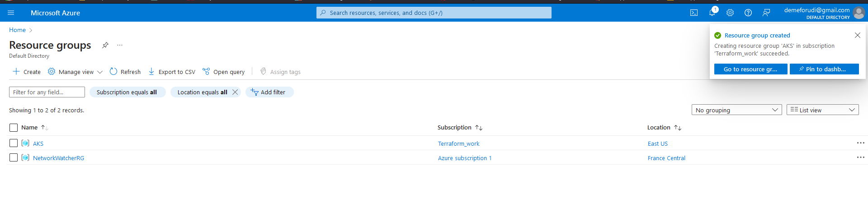Click the Home breadcrumb link
Viewport: 868px width, 203px height.
[17, 30]
